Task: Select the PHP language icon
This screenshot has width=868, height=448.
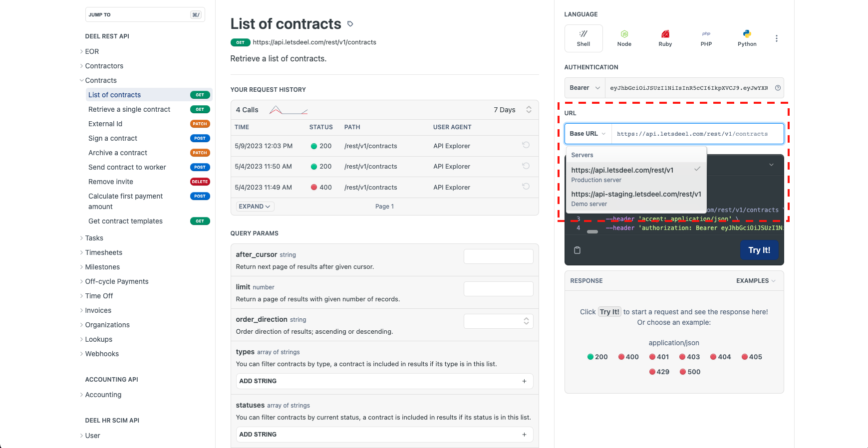Action: [706, 38]
